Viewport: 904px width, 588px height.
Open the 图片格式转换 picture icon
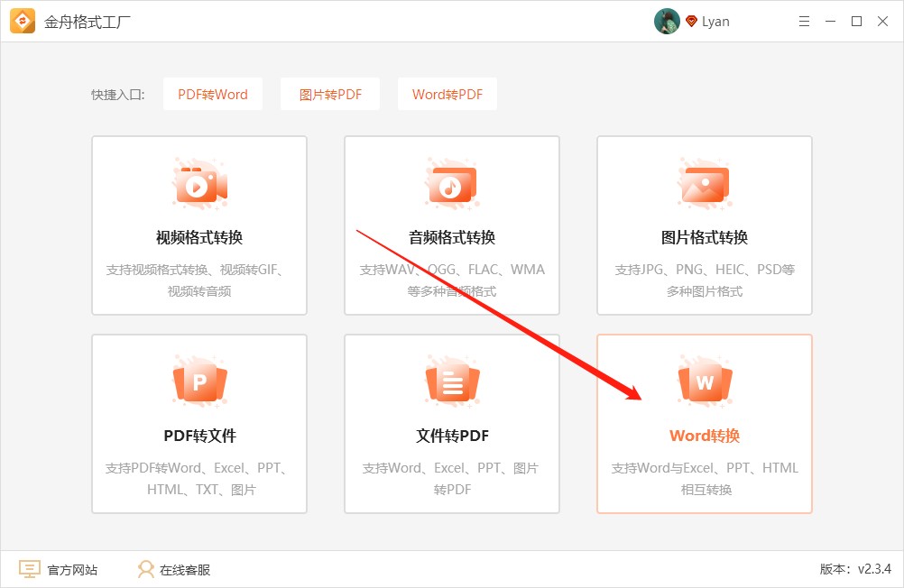(x=704, y=183)
